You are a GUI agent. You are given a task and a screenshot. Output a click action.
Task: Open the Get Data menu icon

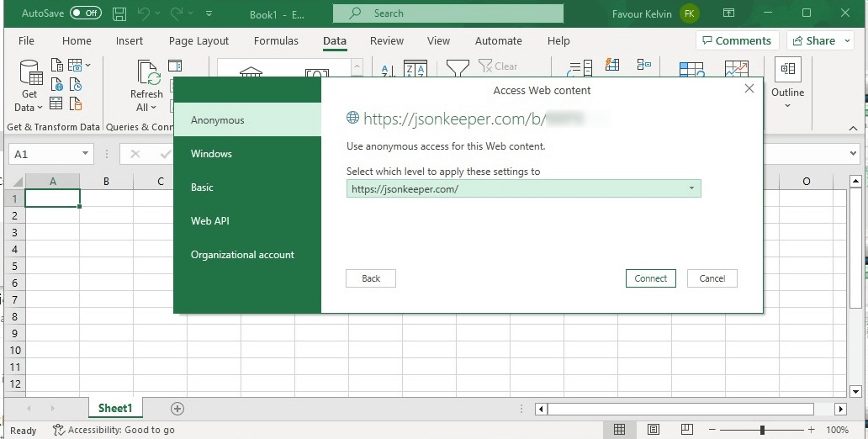tap(30, 74)
